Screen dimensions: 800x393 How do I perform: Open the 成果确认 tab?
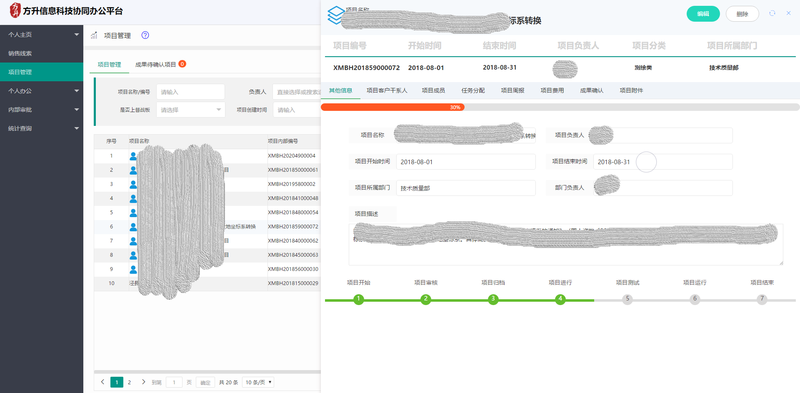592,90
